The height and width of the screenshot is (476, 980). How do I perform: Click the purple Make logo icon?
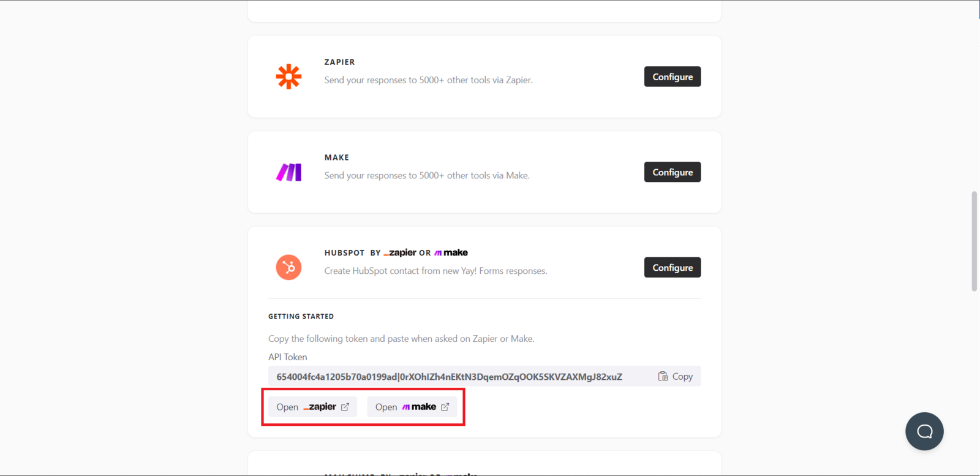[x=288, y=172]
